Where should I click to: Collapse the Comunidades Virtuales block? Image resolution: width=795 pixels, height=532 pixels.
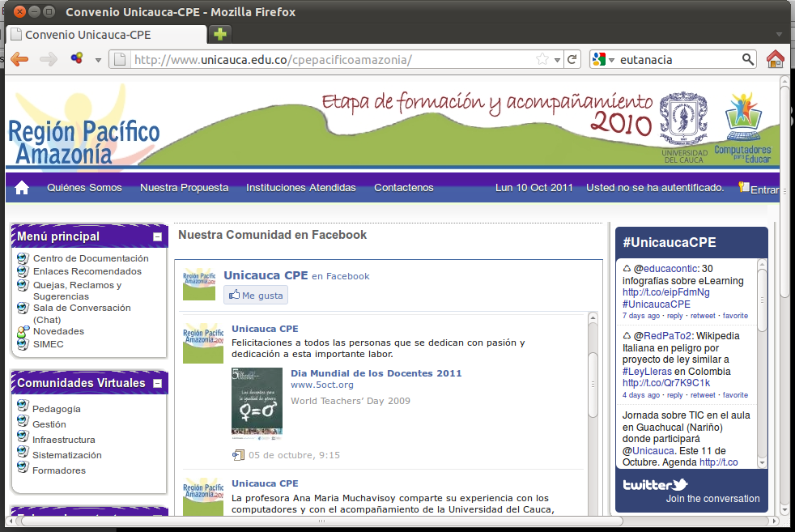click(157, 383)
